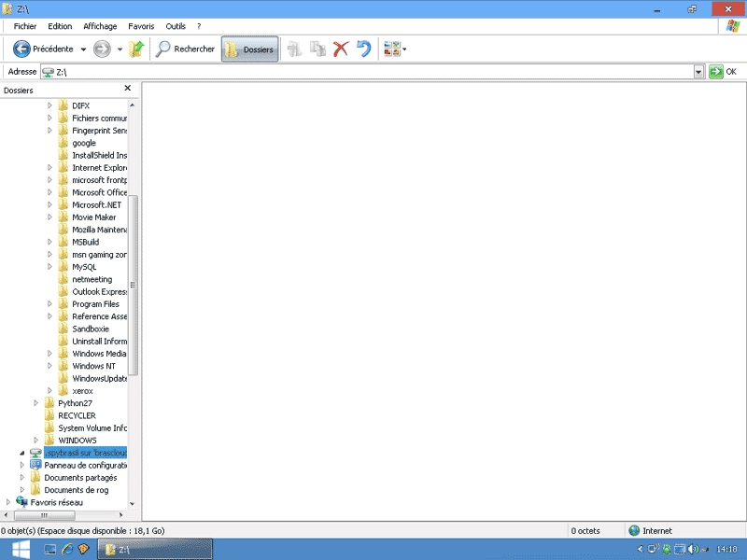
Task: Click the blue undo arrow icon
Action: coord(364,49)
